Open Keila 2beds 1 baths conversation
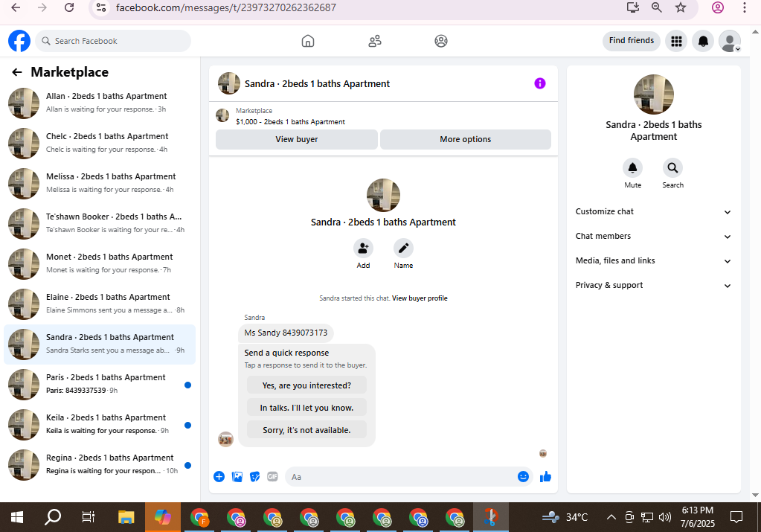 (x=100, y=425)
